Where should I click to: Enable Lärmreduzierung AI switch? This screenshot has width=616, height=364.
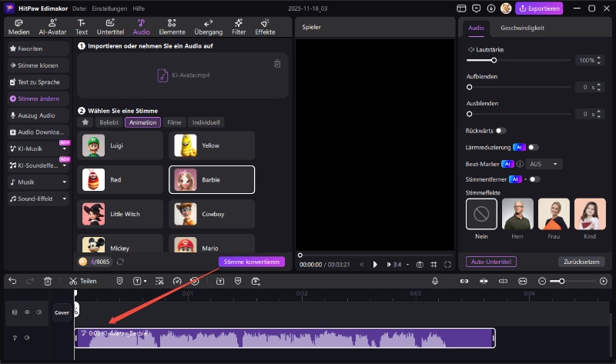[x=533, y=147]
